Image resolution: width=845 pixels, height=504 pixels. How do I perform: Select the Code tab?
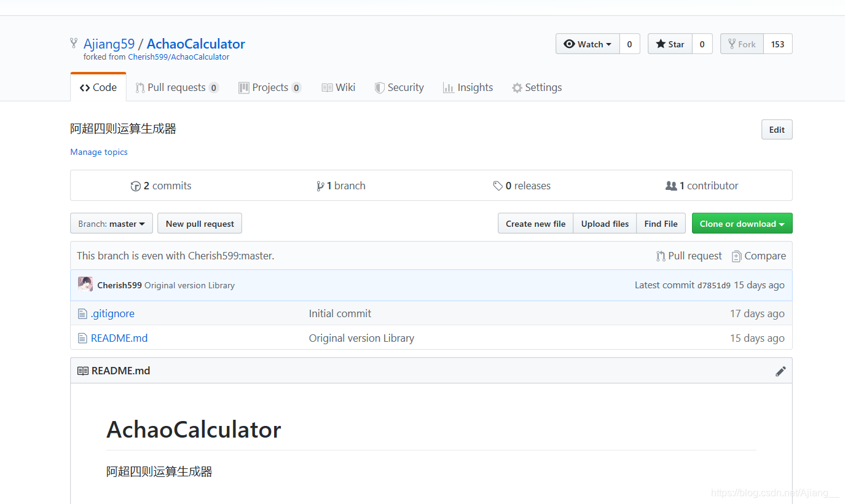pyautogui.click(x=98, y=87)
